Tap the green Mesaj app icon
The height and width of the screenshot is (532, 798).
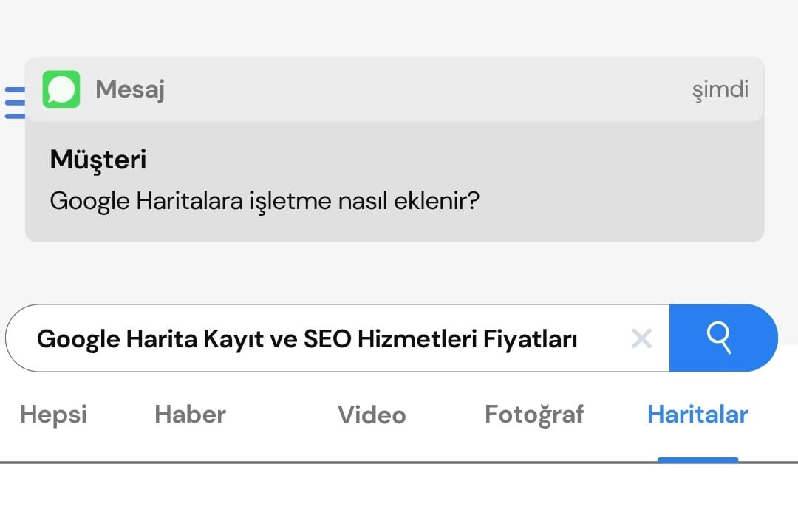pos(61,89)
